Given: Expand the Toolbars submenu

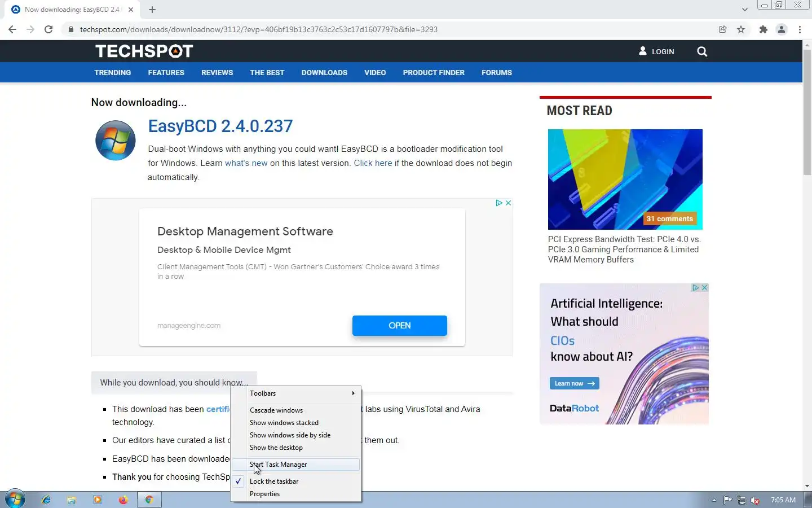Looking at the screenshot, I should (296, 393).
